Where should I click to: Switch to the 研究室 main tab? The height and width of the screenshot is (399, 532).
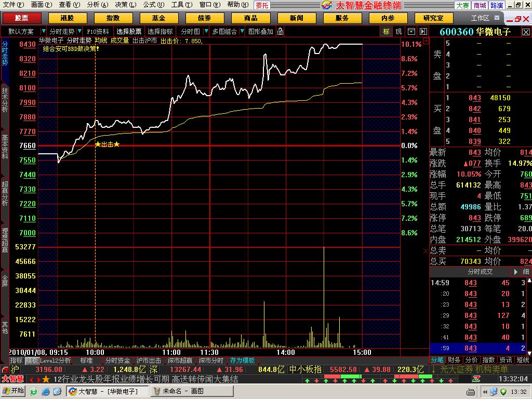click(x=434, y=18)
